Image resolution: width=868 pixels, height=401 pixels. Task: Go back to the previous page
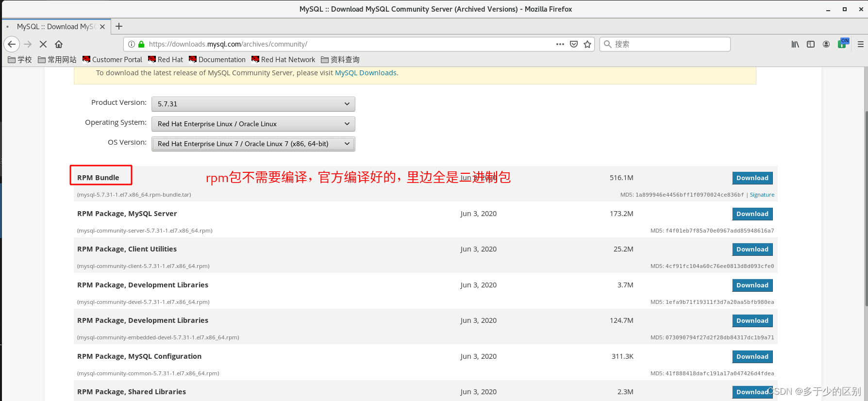[x=12, y=44]
